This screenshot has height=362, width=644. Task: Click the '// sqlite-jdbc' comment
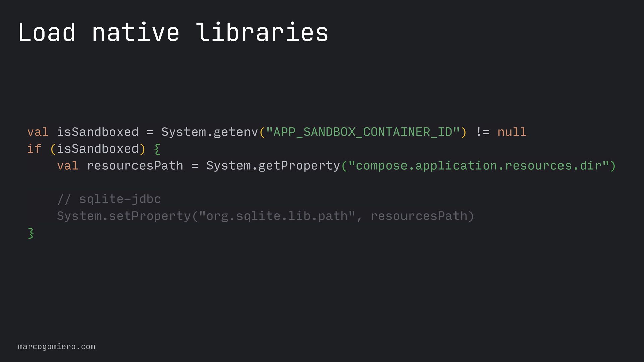tap(109, 199)
